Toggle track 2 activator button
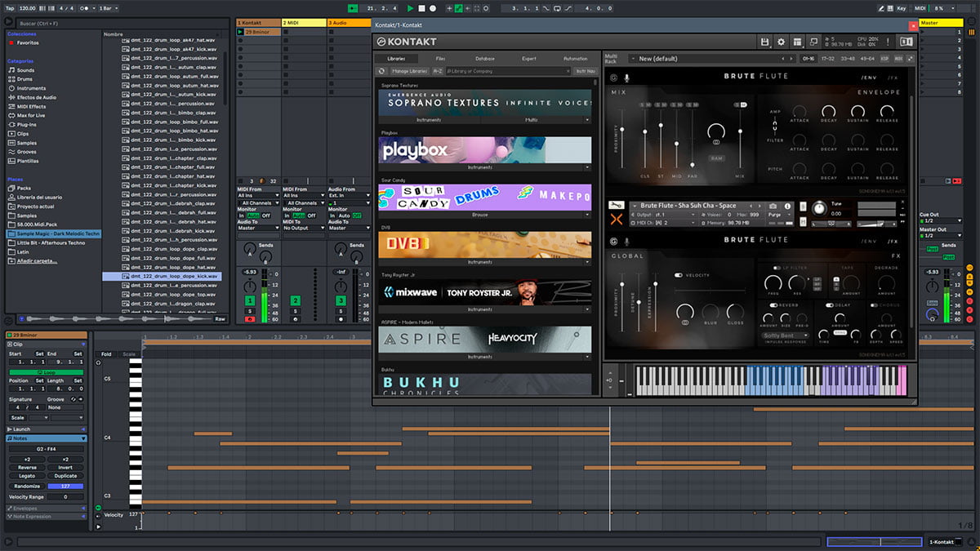The image size is (980, 551). tap(295, 301)
